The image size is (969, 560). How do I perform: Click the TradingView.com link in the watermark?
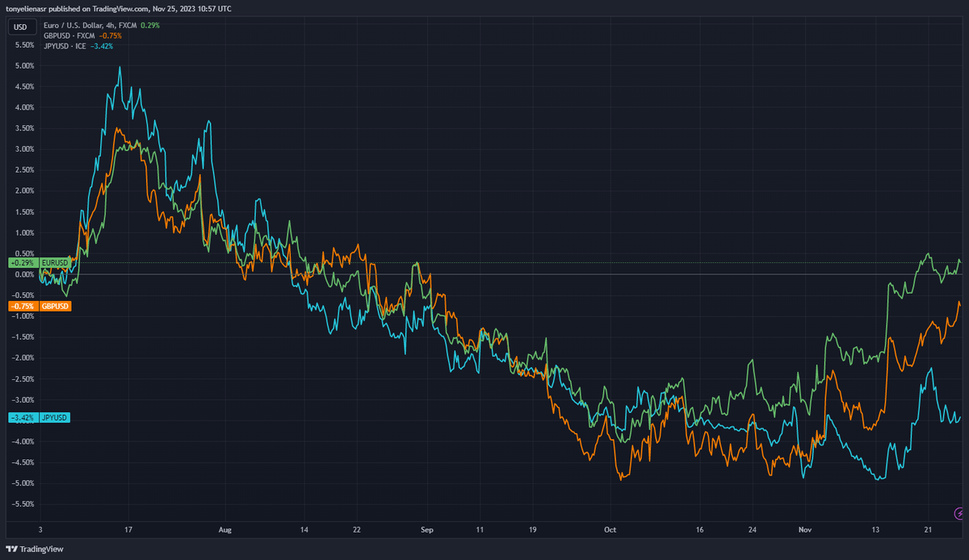[x=122, y=8]
